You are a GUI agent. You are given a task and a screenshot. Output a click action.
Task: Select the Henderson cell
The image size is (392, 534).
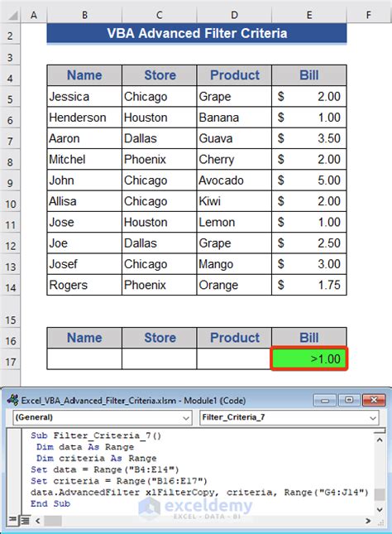[x=84, y=118]
